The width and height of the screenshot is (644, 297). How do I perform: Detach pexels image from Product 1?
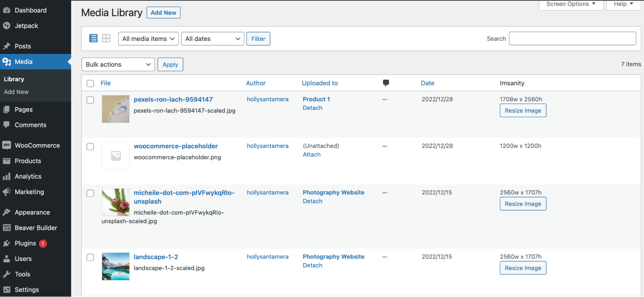pyautogui.click(x=312, y=108)
